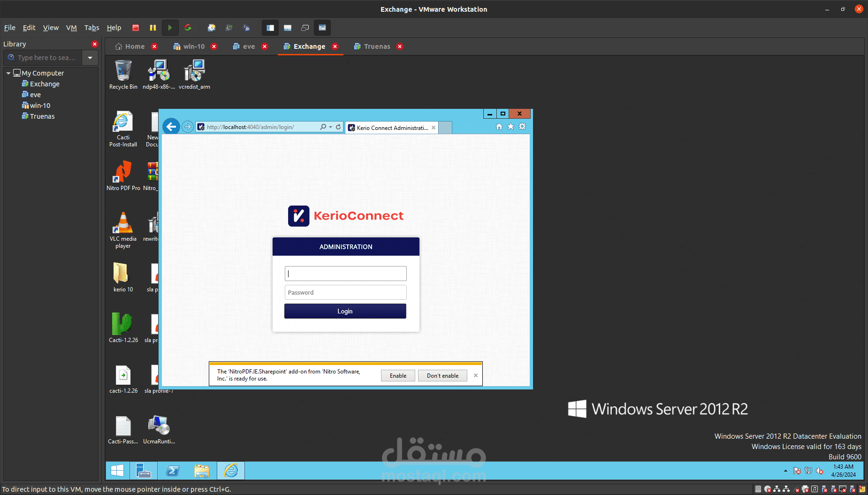
Task: Click the browser Back arrow button
Action: (x=171, y=126)
